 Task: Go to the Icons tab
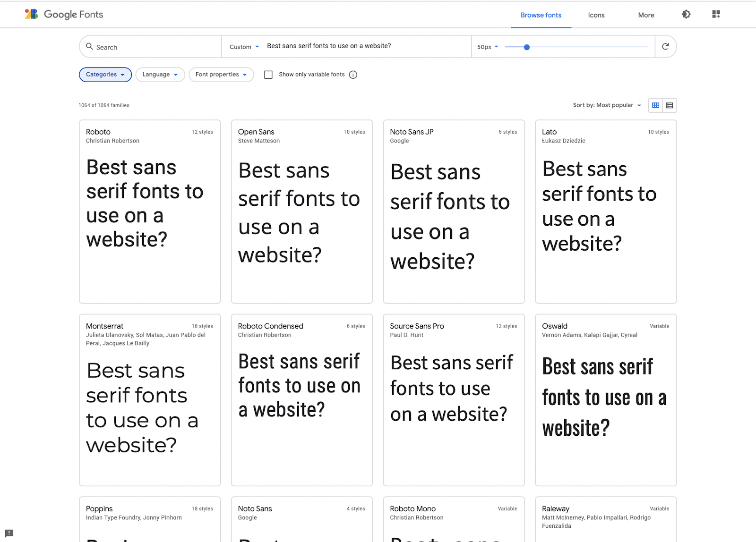click(x=596, y=15)
